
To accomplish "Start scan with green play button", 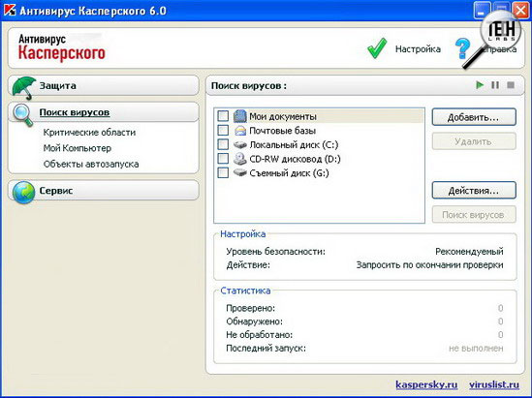I will pyautogui.click(x=480, y=85).
